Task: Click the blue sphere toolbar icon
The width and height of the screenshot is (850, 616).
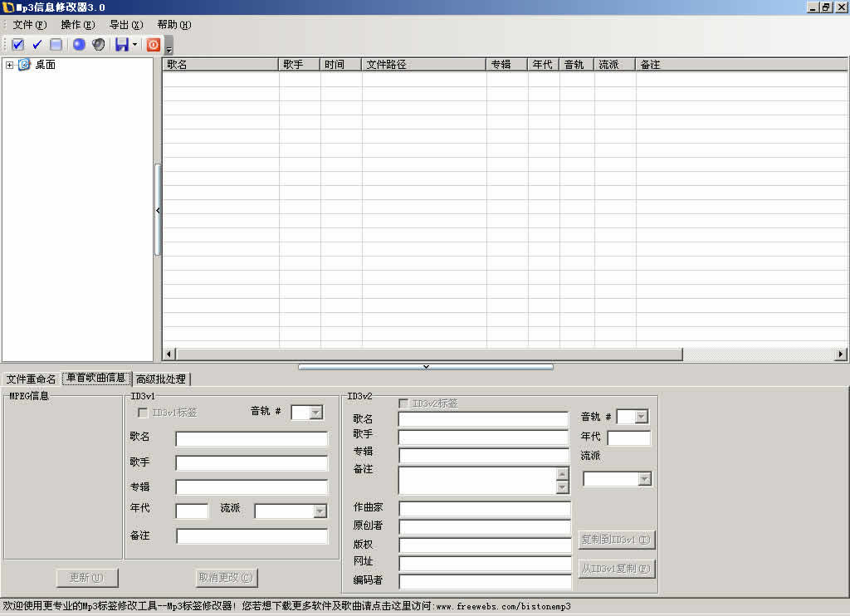Action: click(79, 45)
